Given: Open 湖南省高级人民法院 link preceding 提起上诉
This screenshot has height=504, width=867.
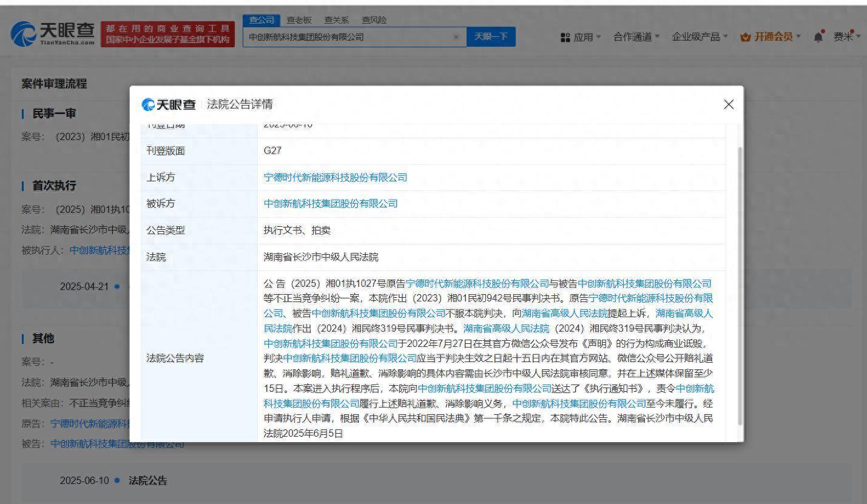Looking at the screenshot, I should tap(565, 313).
